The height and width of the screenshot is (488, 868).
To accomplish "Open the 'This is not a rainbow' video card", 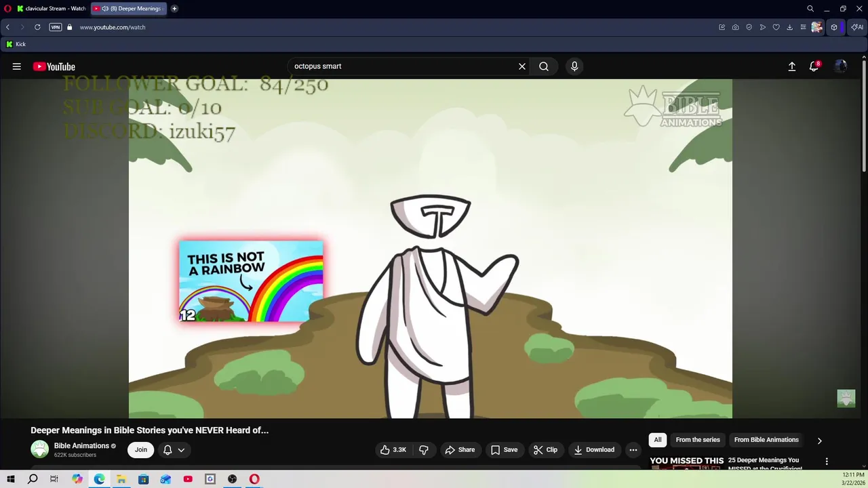I will [251, 281].
